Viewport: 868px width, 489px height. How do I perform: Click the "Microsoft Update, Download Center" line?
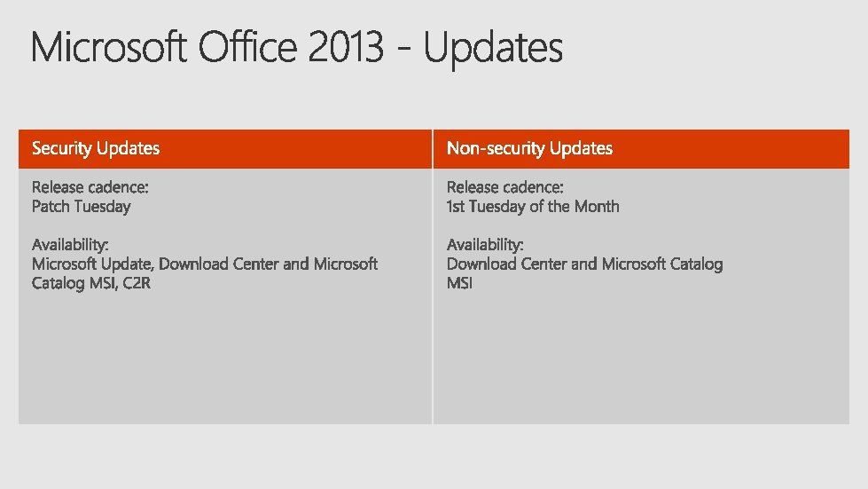point(204,264)
